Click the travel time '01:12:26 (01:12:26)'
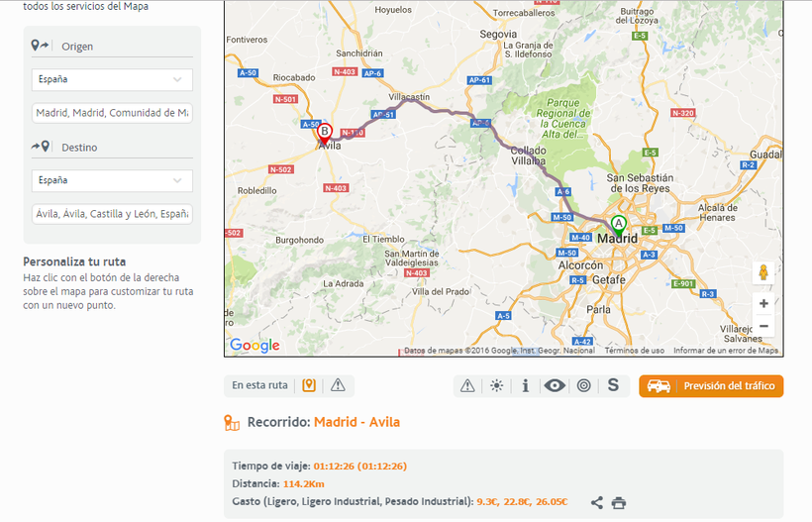The height and width of the screenshot is (522, 812). (x=359, y=467)
